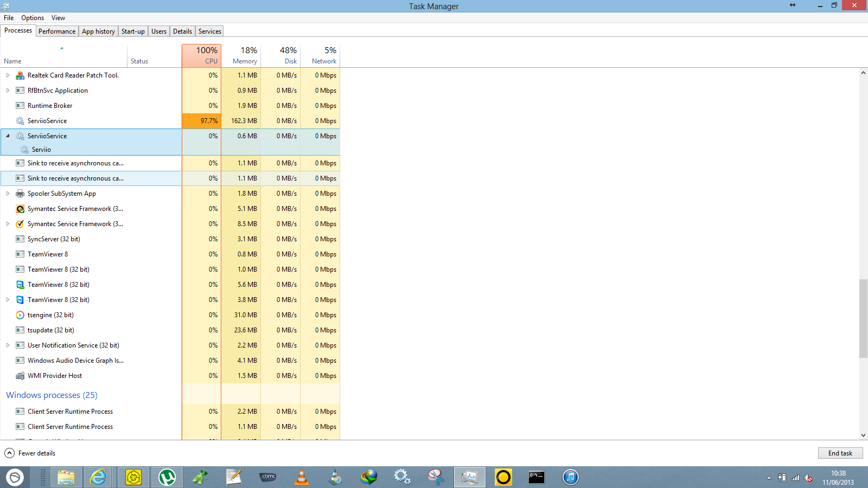The height and width of the screenshot is (488, 868).
Task: Sort processes by CPU column header
Action: [201, 55]
